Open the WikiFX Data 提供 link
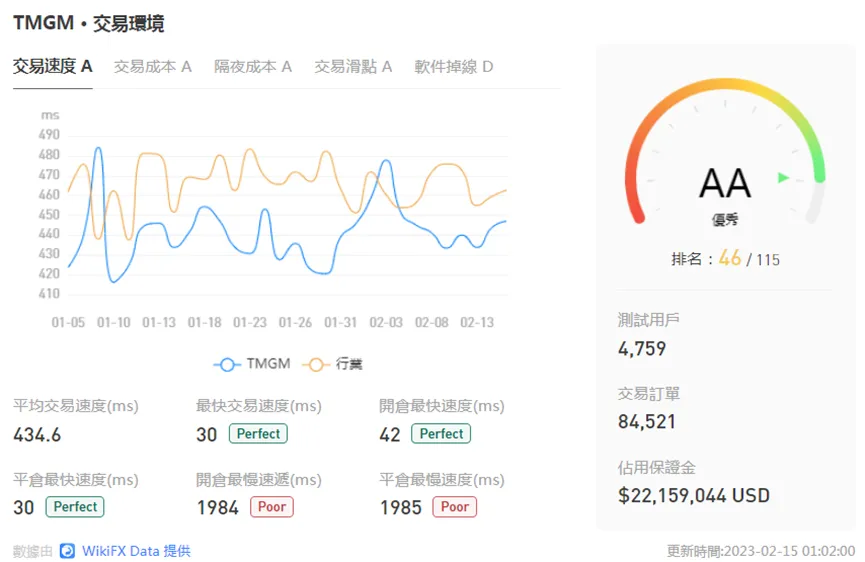Screen dimensions: 865x562 coord(136,550)
